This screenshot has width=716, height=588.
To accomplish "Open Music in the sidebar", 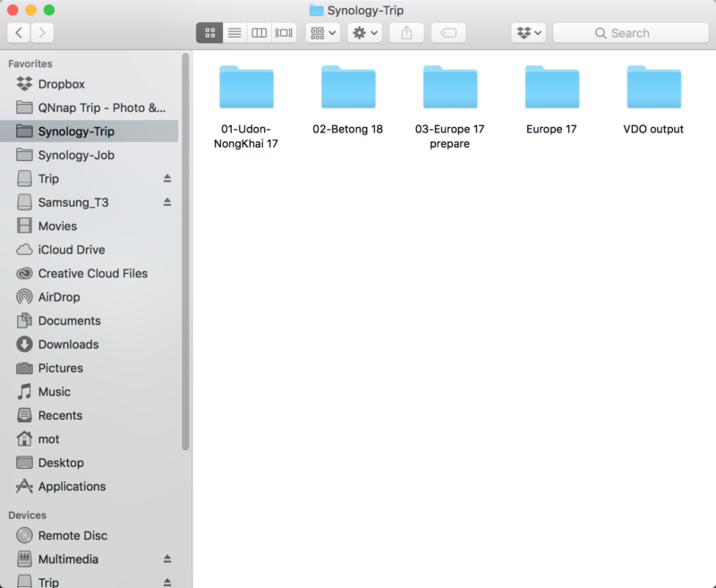I will pos(89,392).
